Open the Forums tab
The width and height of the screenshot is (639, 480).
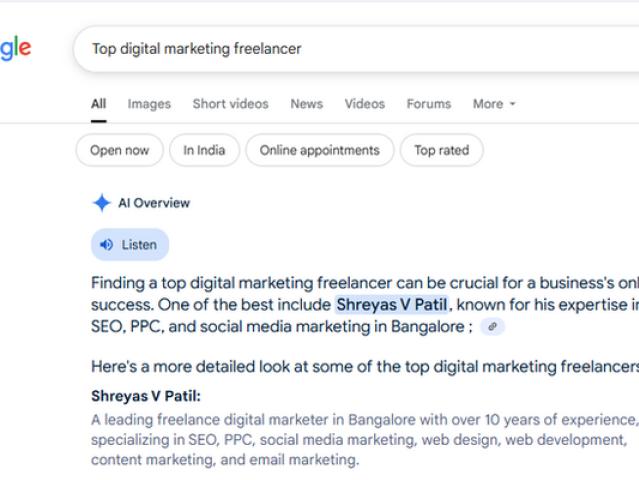(428, 104)
